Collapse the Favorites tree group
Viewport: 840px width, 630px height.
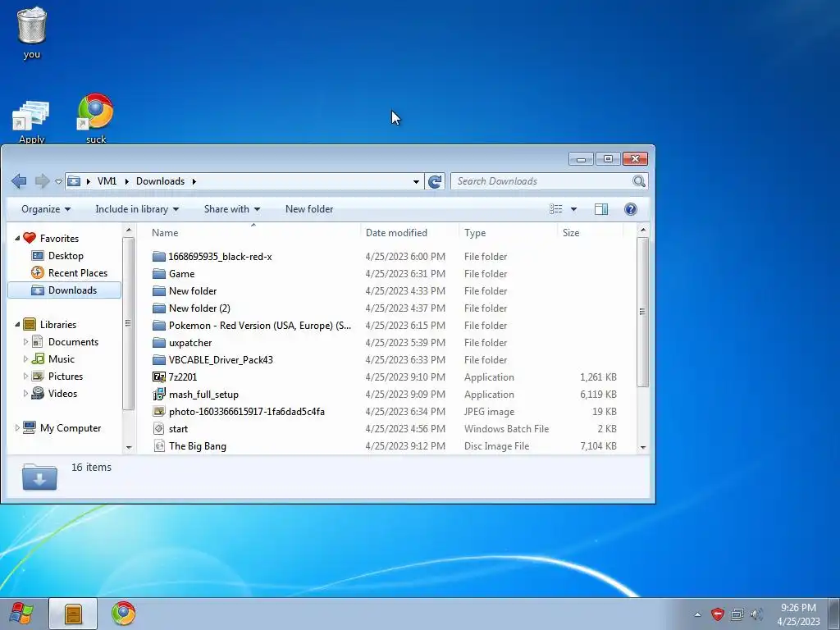pos(17,238)
